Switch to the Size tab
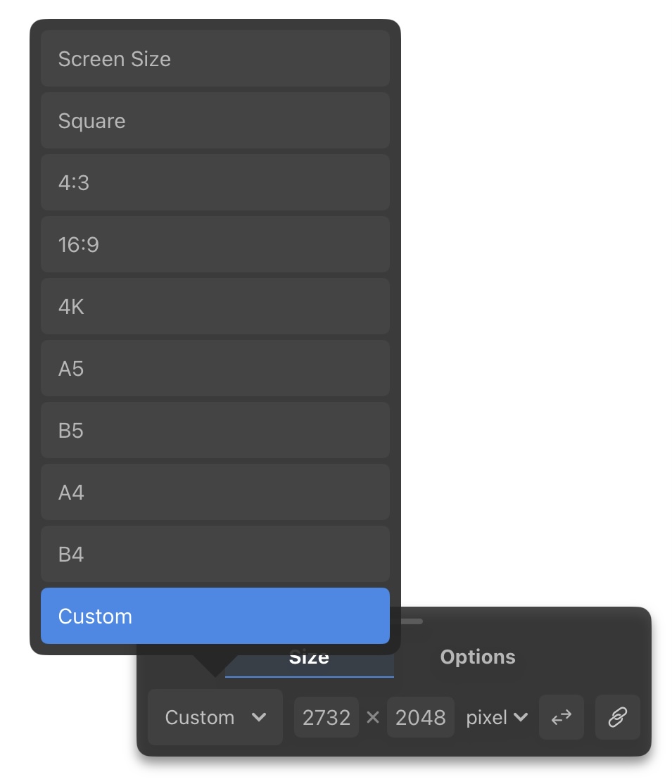 [309, 659]
